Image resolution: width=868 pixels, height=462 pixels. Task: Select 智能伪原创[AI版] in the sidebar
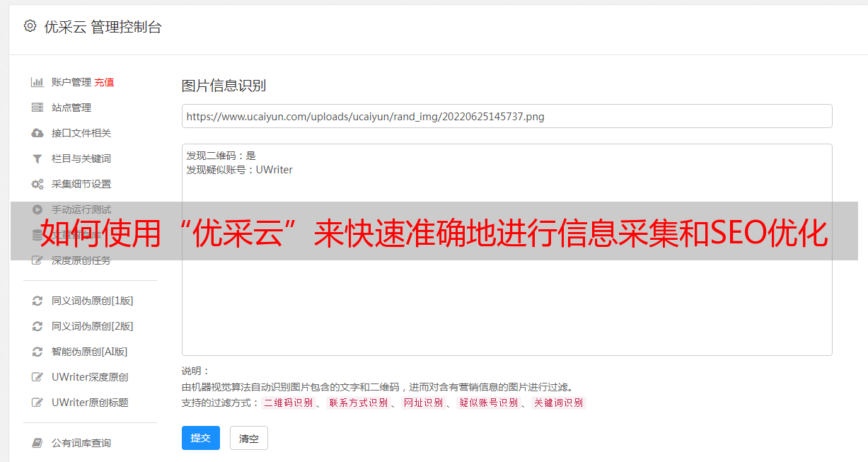click(x=90, y=352)
